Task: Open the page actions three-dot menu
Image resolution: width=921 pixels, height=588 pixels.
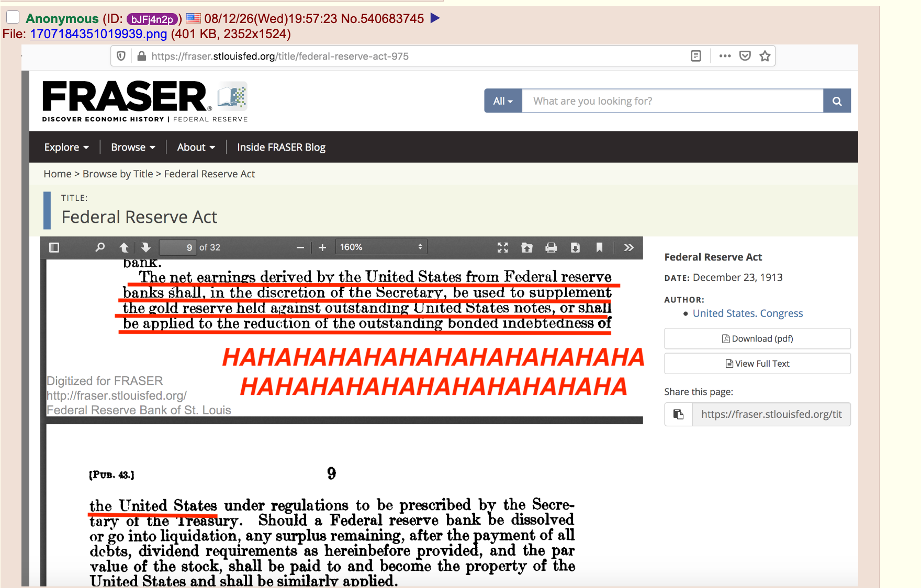Action: tap(725, 56)
